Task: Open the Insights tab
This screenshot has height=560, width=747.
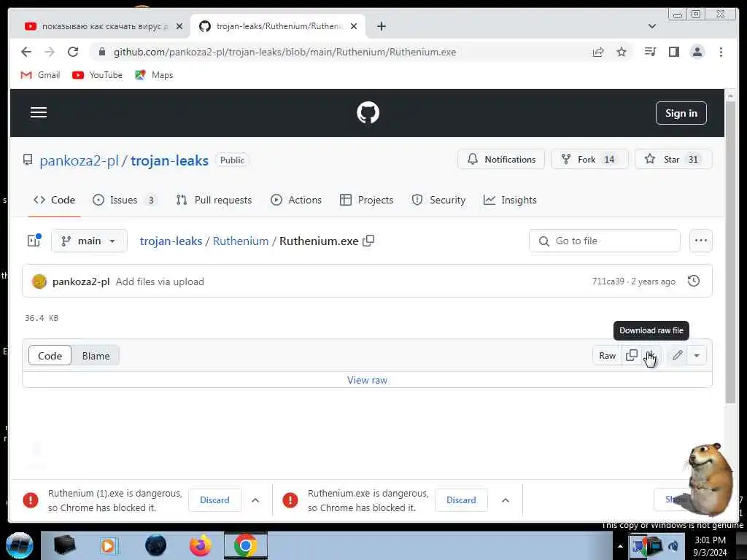Action: [510, 200]
